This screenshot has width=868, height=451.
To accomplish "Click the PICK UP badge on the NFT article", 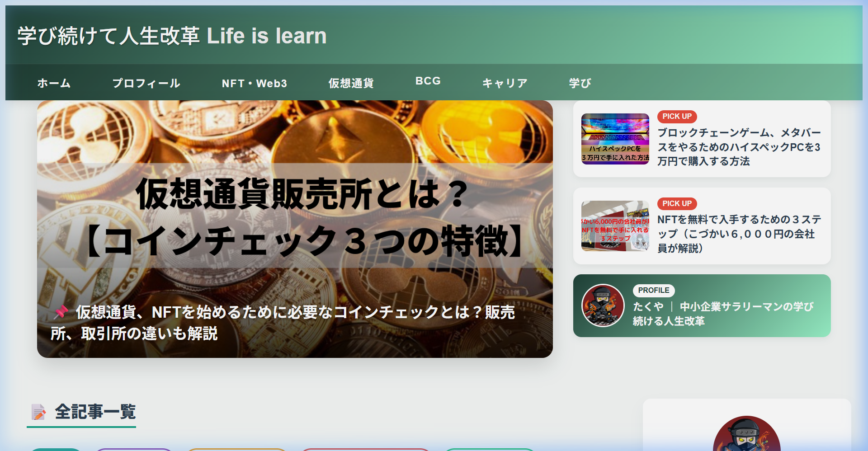I will pos(676,203).
